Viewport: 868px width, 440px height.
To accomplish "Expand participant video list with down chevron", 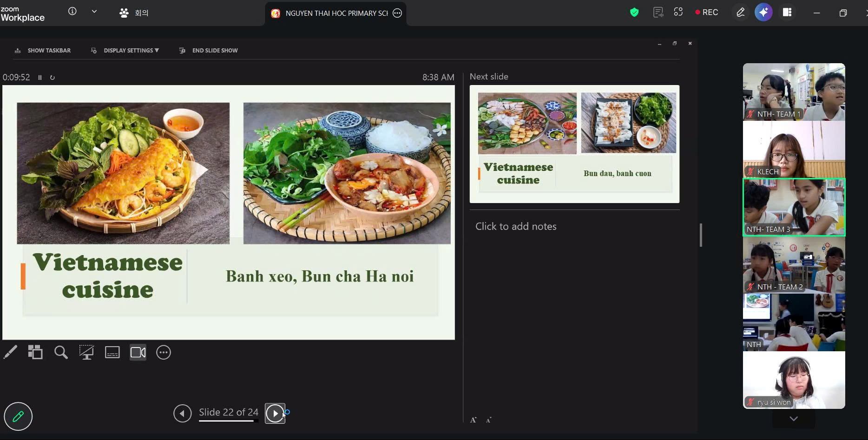I will (794, 419).
